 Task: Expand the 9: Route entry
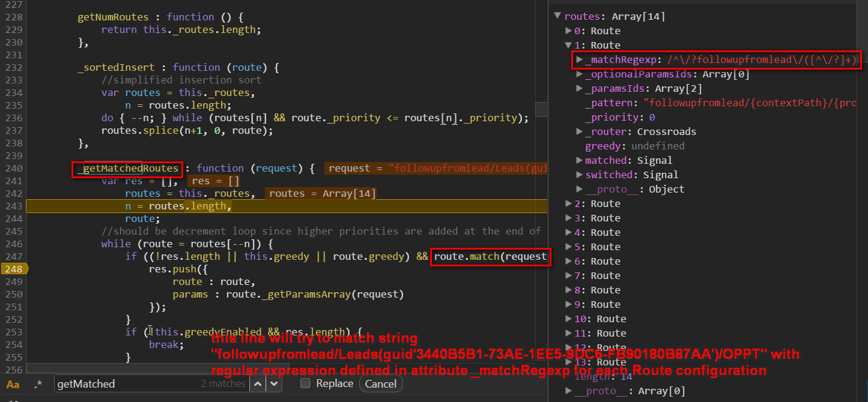pyautogui.click(x=569, y=305)
